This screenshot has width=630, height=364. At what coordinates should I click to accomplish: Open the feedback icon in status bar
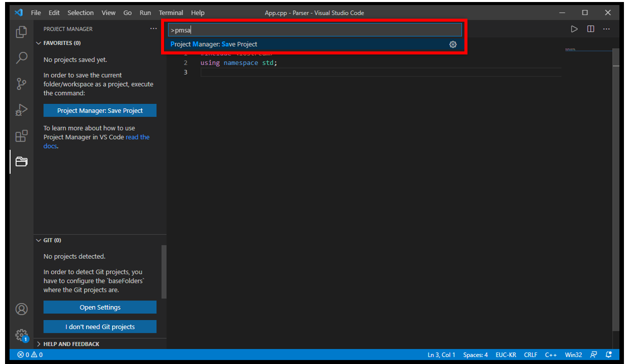pos(594,354)
